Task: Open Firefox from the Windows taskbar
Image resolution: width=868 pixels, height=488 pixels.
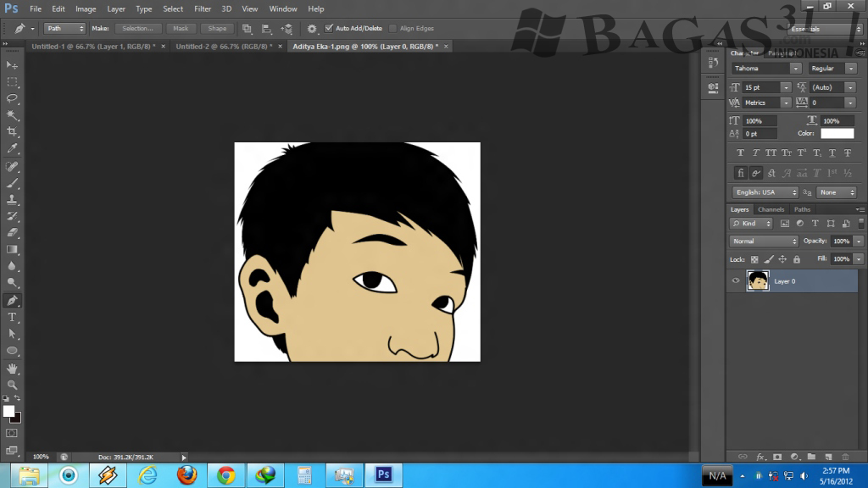Action: click(x=187, y=474)
